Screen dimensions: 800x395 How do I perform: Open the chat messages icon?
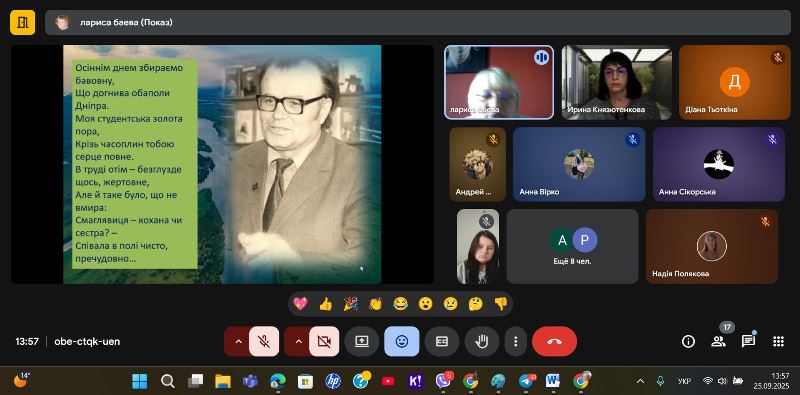[x=748, y=341]
